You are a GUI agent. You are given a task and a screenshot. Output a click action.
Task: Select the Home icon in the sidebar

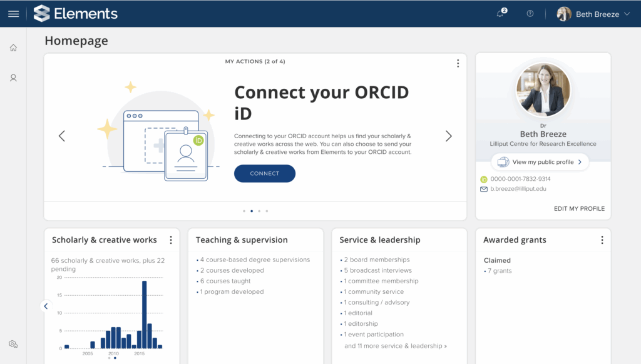[x=13, y=47]
